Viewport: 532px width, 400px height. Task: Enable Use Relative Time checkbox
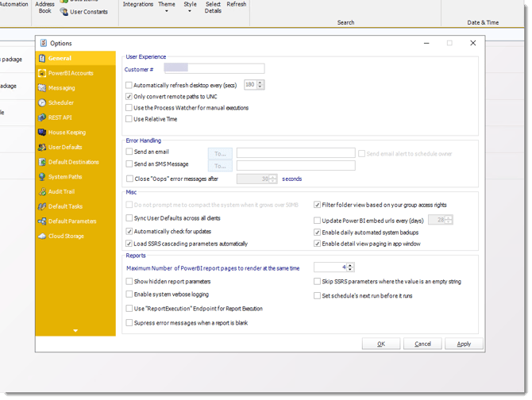coord(129,119)
